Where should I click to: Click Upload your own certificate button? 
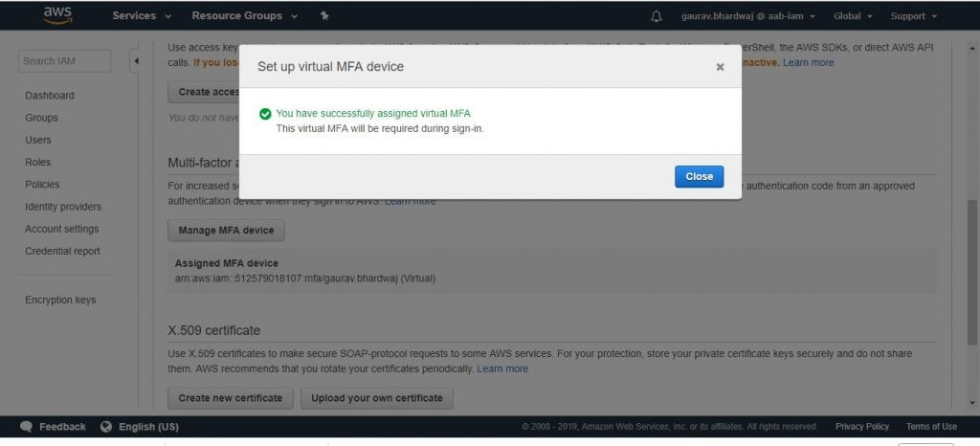(377, 398)
